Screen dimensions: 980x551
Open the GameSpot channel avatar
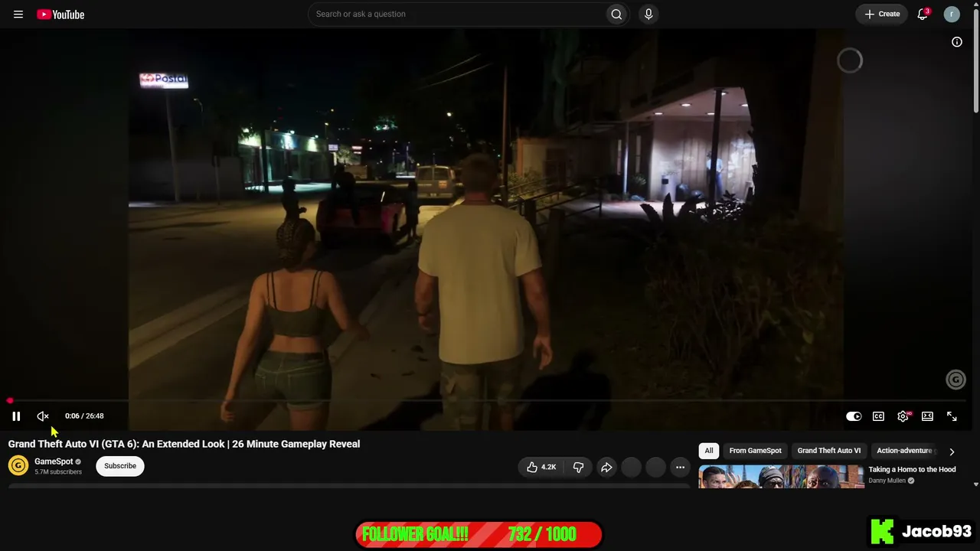click(18, 465)
